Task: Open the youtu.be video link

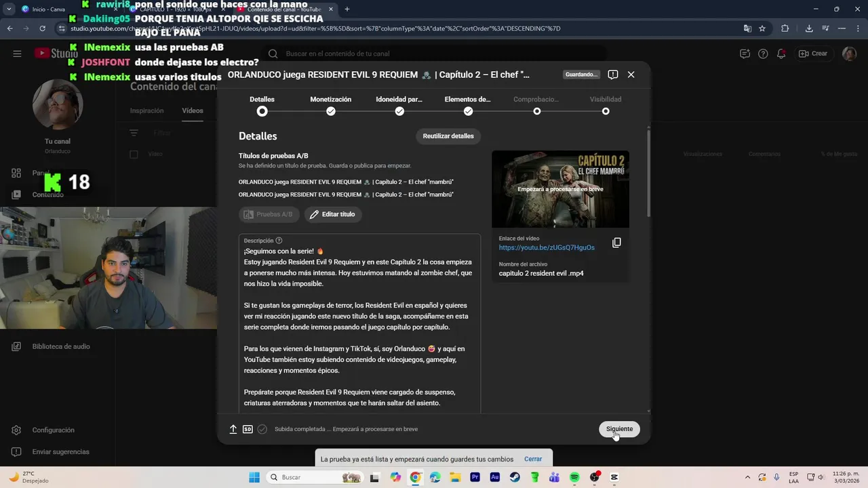Action: (x=547, y=247)
